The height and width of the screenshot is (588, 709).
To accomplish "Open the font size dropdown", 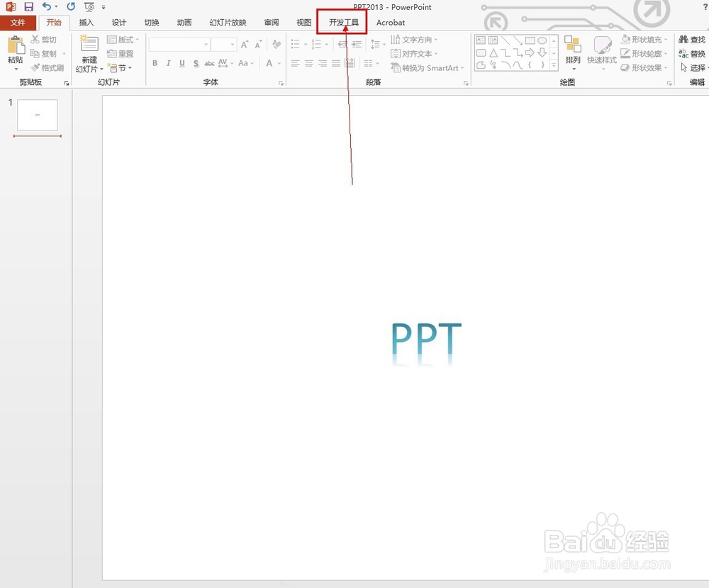I will [x=233, y=44].
